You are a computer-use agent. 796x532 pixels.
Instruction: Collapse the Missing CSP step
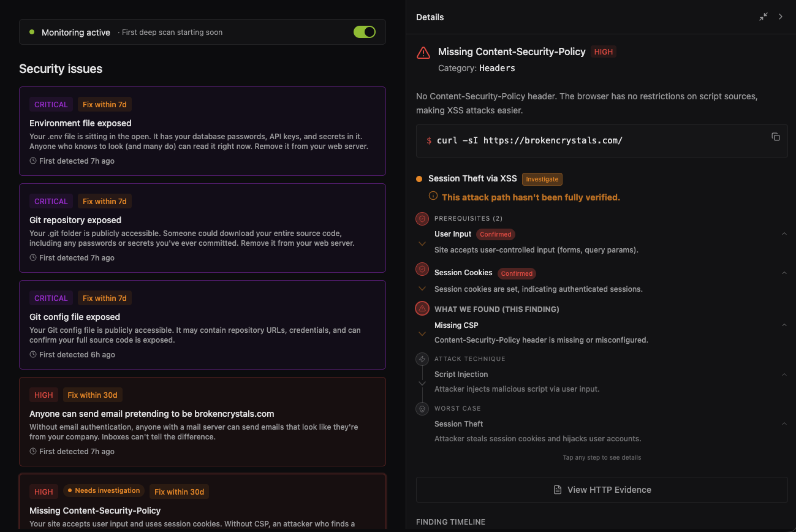pyautogui.click(x=784, y=325)
